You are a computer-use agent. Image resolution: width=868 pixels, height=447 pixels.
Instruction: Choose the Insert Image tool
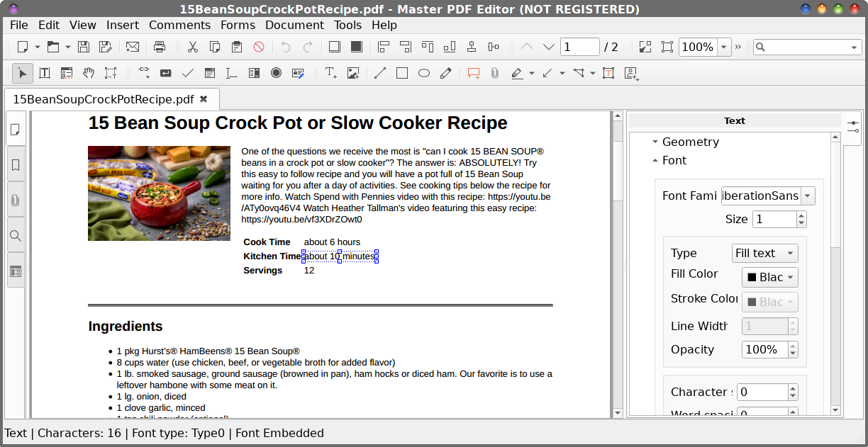coord(353,73)
